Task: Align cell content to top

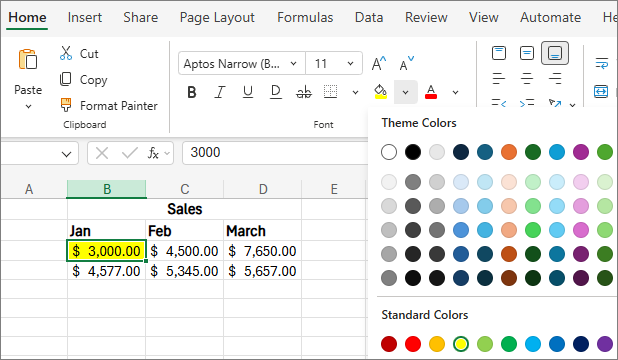Action: coord(499,53)
